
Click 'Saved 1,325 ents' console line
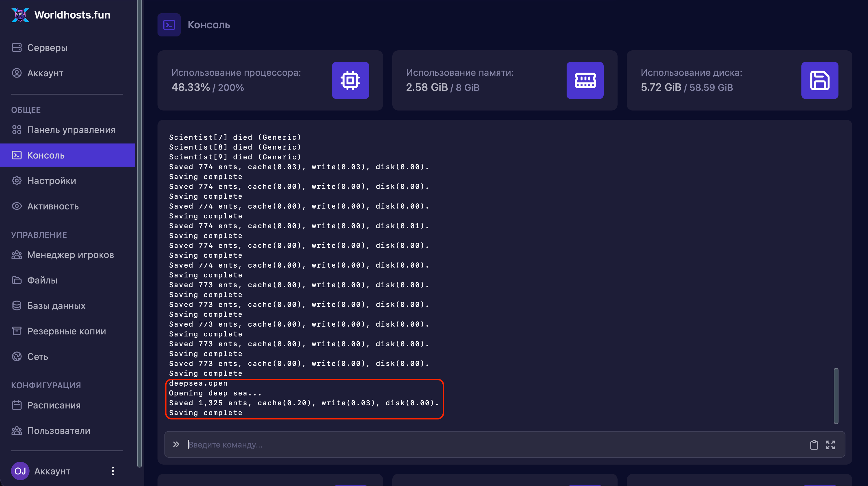coord(304,403)
